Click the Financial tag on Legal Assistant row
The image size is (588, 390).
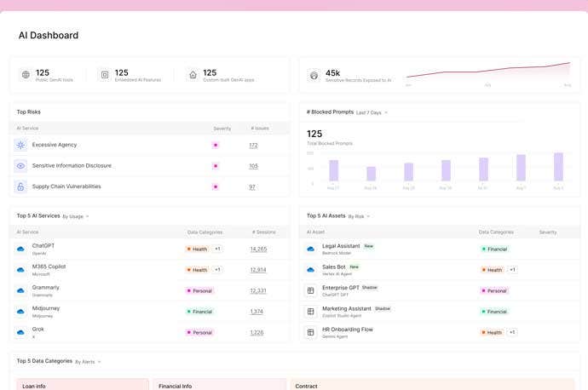(x=495, y=249)
